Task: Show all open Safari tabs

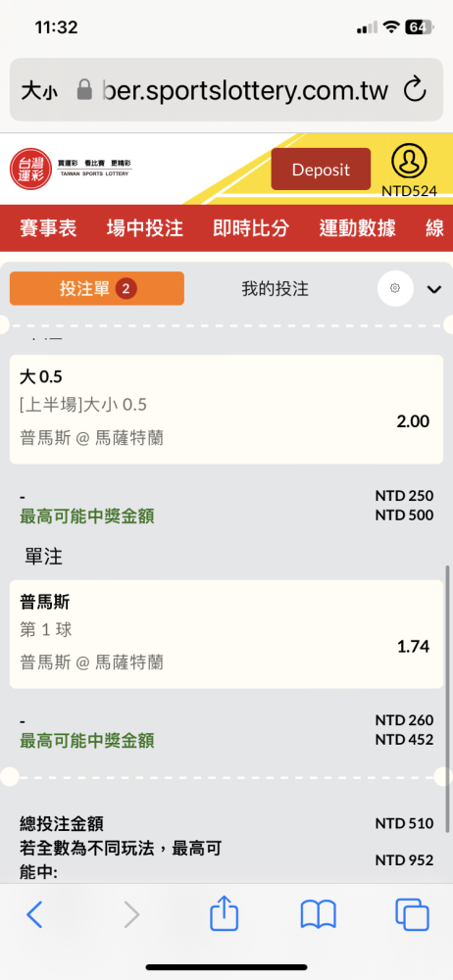Action: pyautogui.click(x=413, y=915)
